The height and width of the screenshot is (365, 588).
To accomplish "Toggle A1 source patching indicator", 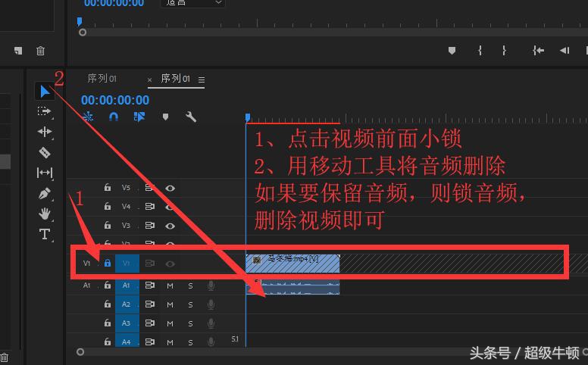I will coord(86,285).
